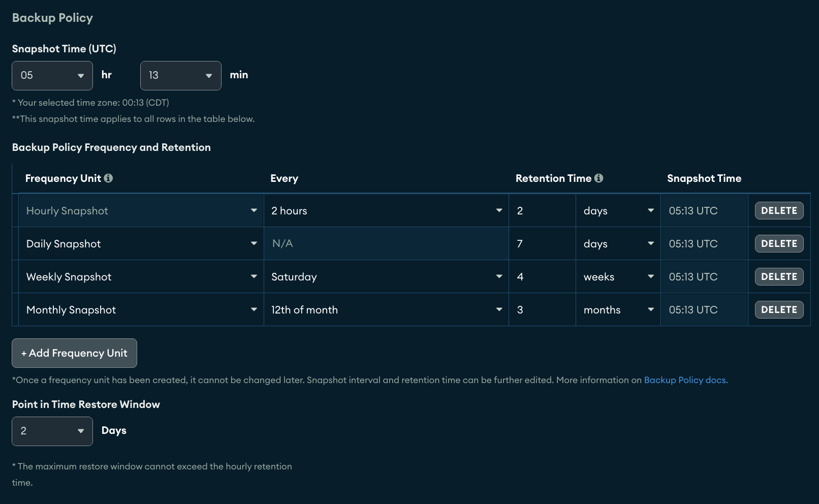Delete the Monthly Snapshot row
819x504 pixels.
(x=779, y=310)
